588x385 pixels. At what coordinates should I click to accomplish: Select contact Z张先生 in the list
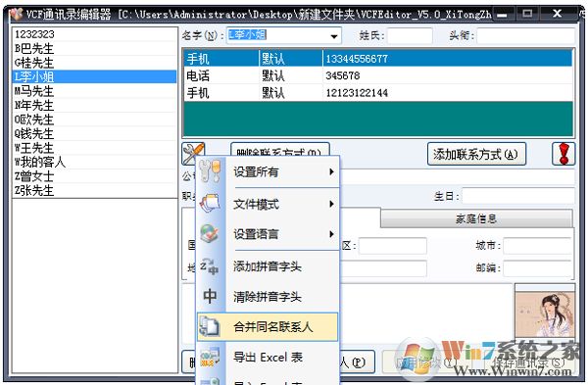(x=94, y=190)
